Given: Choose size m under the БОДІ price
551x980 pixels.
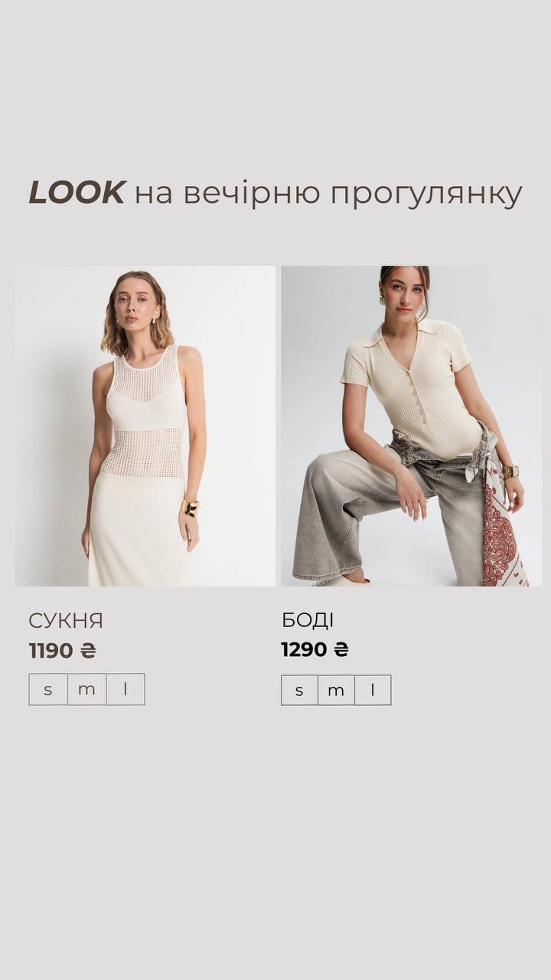Looking at the screenshot, I should (336, 690).
